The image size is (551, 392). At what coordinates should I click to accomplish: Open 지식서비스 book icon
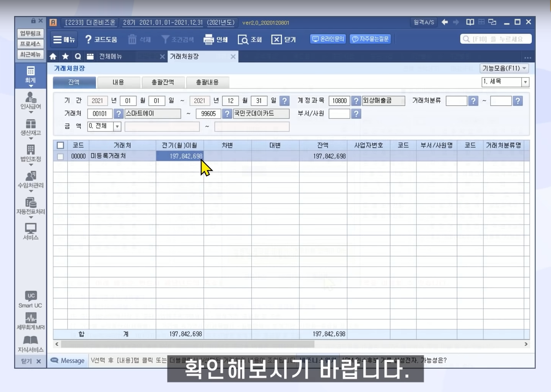click(31, 344)
